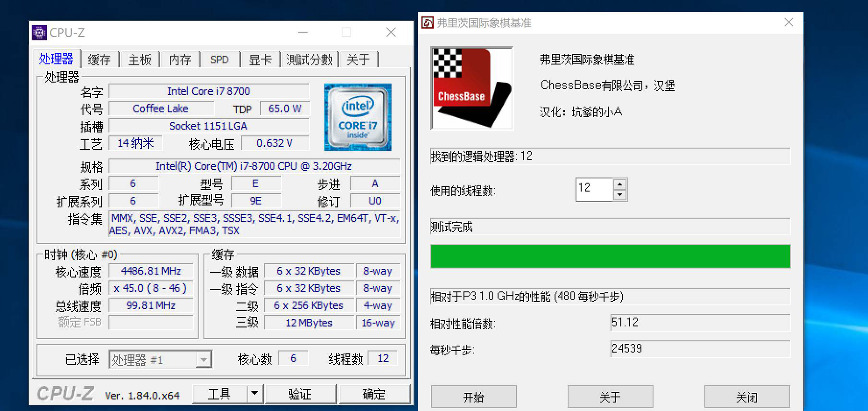Open the SPD tab
The height and width of the screenshot is (411, 868).
coord(219,60)
